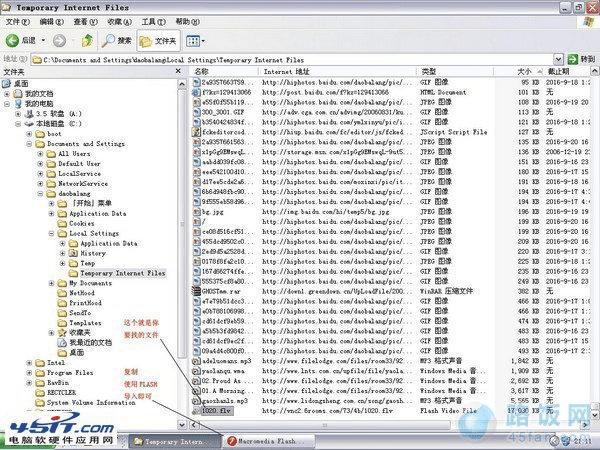Select the History folder icon
Image resolution: width=600 pixels, height=450 pixels.
(73, 253)
